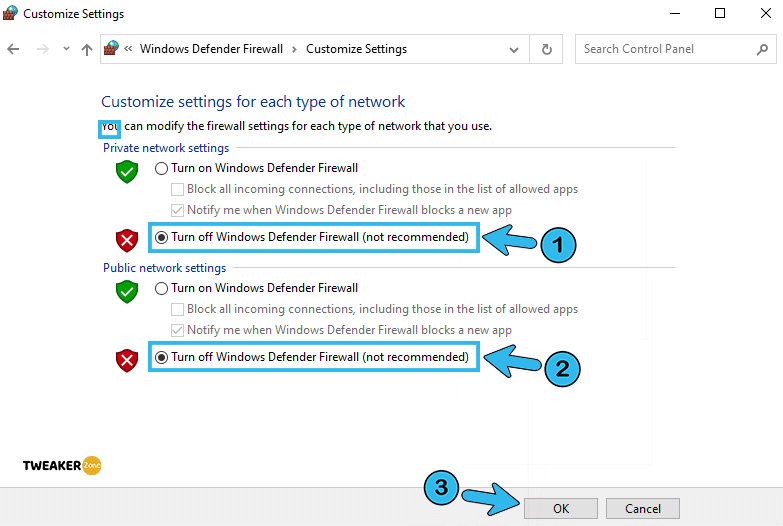Go back with the Back arrow
The width and height of the screenshot is (783, 526).
coord(13,49)
